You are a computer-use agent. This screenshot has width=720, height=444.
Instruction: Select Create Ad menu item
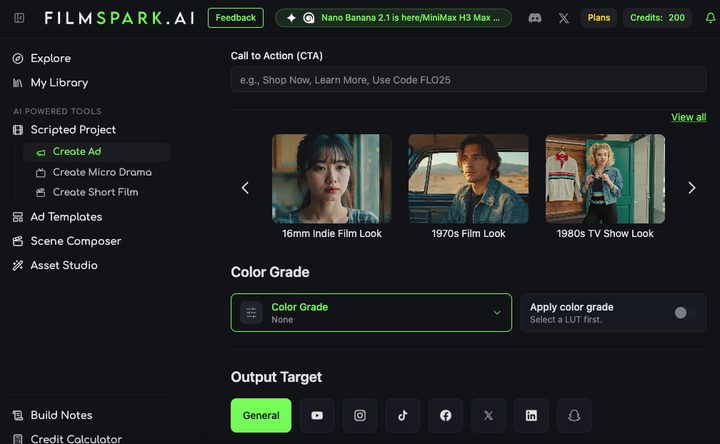pos(96,152)
